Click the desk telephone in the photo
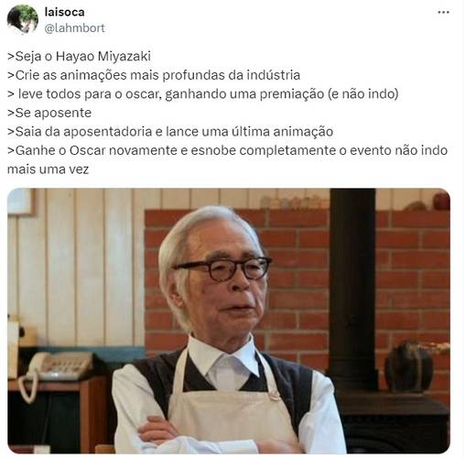 [55, 369]
